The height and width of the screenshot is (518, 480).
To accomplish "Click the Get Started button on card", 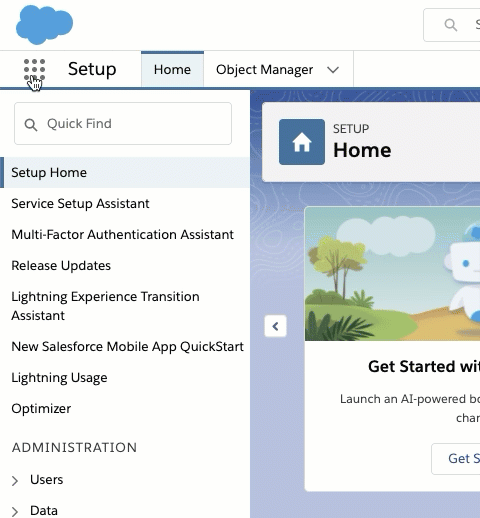I will tap(456, 459).
